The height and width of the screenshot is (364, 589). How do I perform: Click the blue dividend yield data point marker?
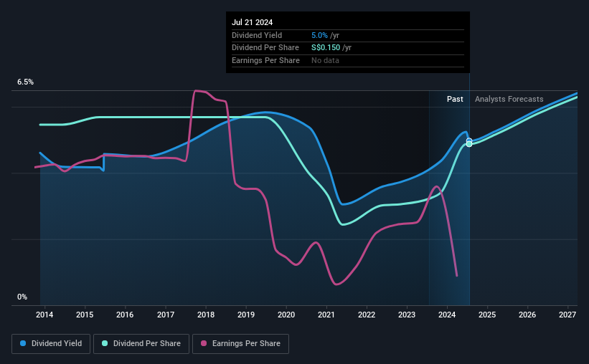pos(469,140)
